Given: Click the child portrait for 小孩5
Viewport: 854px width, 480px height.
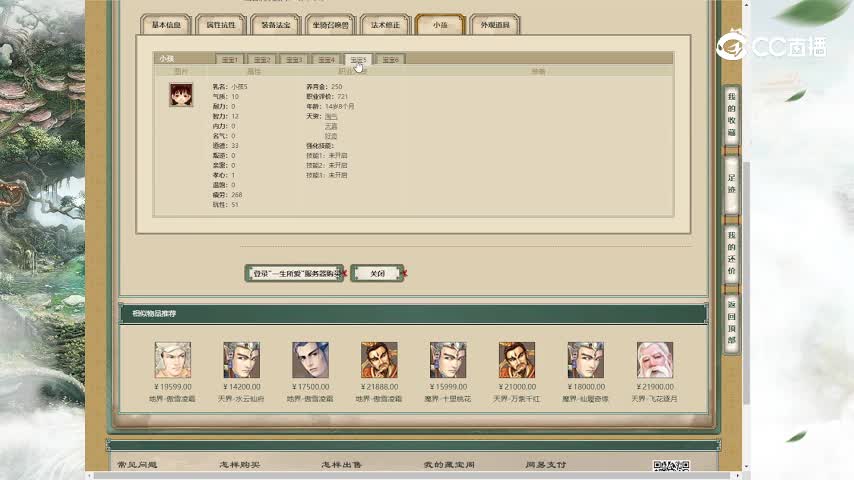Looking at the screenshot, I should click(x=181, y=95).
